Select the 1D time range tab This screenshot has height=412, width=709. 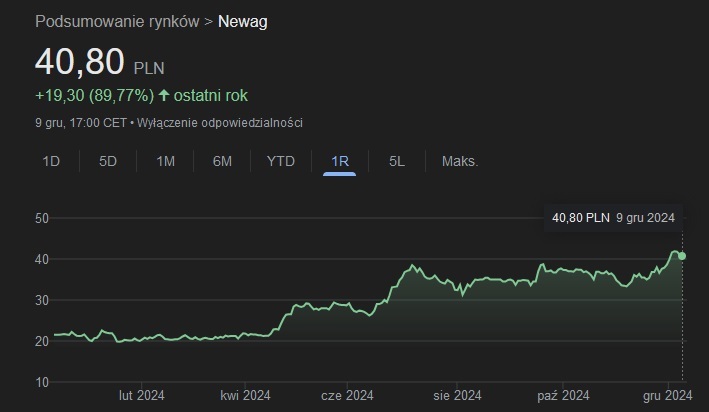[51, 161]
